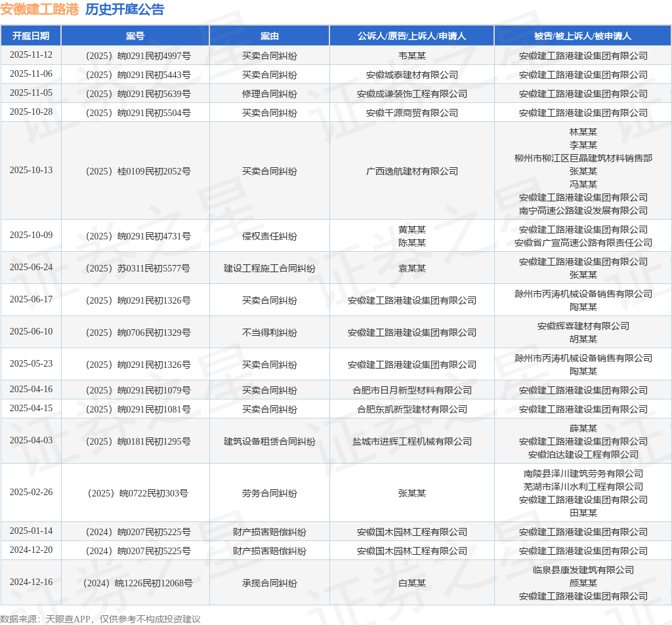Click defendant 冯某某
This screenshot has width=672, height=625.
583,184
